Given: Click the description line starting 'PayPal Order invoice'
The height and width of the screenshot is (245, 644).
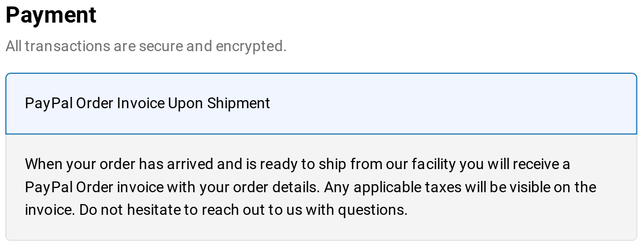Looking at the screenshot, I should (x=310, y=187).
